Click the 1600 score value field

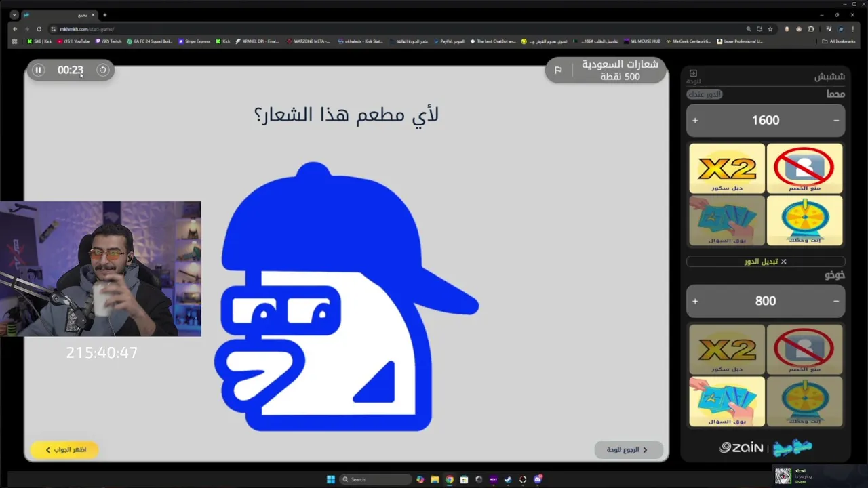[766, 120]
